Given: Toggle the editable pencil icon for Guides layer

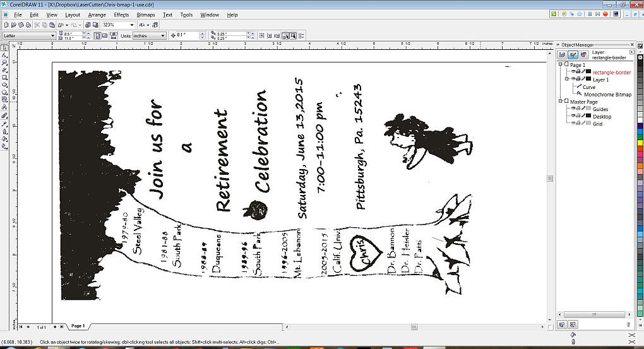Looking at the screenshot, I should click(583, 109).
